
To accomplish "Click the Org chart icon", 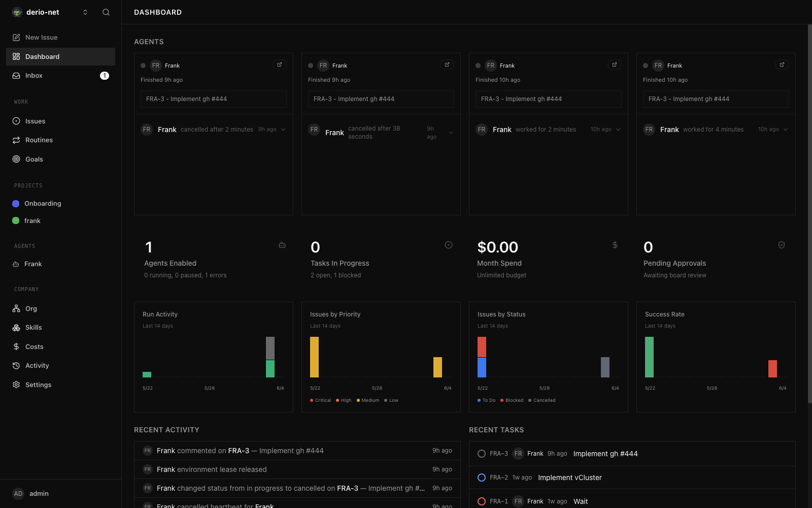I will coord(16,308).
